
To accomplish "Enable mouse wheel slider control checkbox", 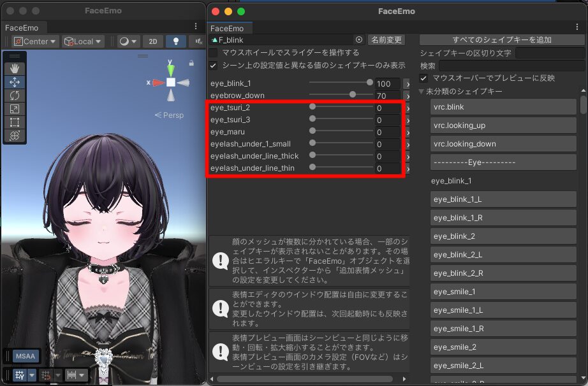I will (x=213, y=53).
